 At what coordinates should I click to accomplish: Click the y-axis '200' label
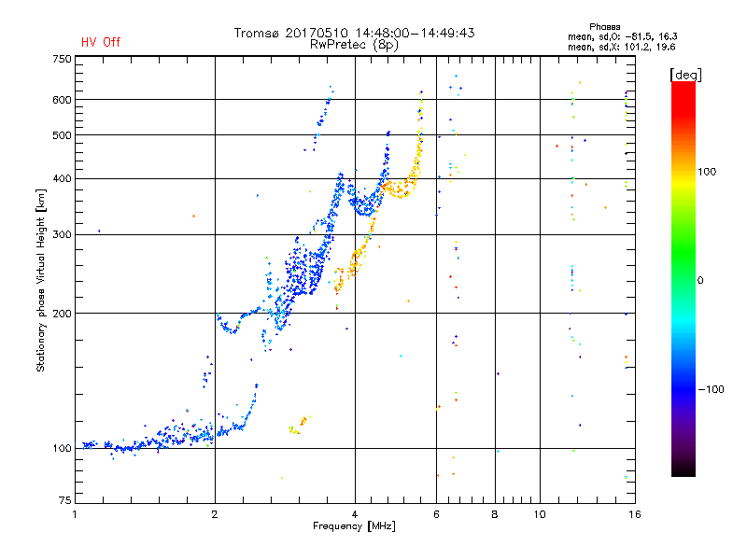tap(62, 314)
